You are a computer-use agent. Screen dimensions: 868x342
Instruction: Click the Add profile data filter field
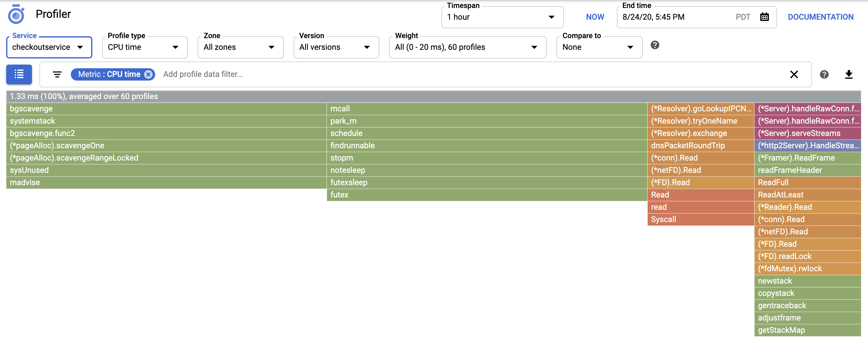click(203, 74)
